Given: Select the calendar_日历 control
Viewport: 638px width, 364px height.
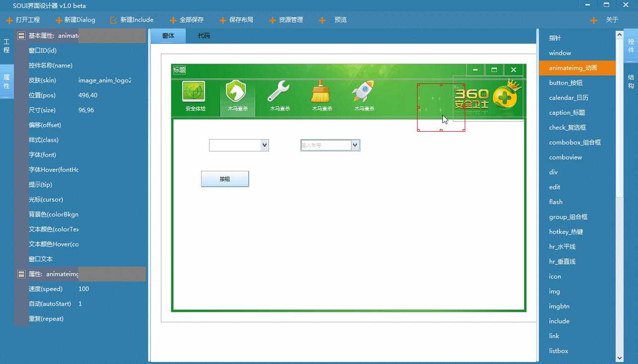Looking at the screenshot, I should [577, 98].
